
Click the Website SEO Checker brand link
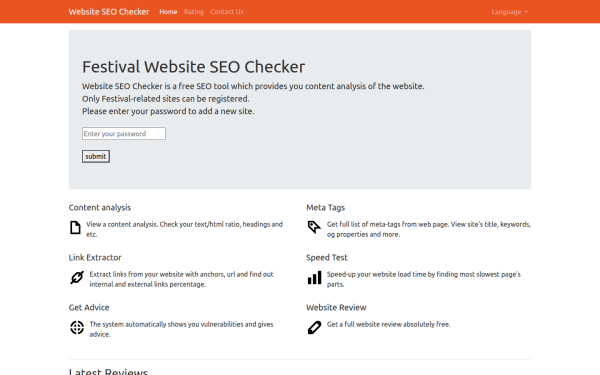(109, 12)
